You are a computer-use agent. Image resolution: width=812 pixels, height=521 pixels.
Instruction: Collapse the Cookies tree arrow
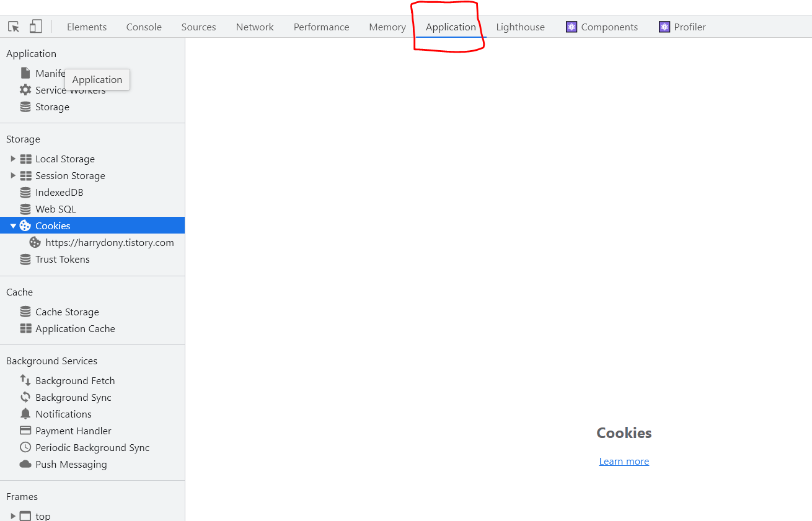pos(13,225)
